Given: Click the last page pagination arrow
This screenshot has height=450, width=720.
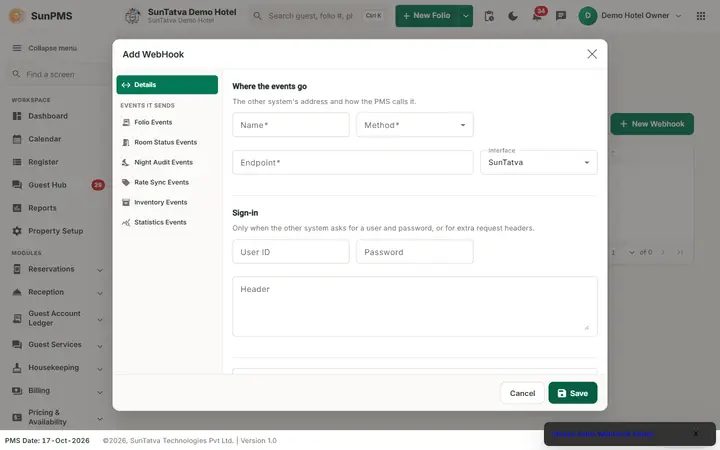Looking at the screenshot, I should click(x=680, y=252).
